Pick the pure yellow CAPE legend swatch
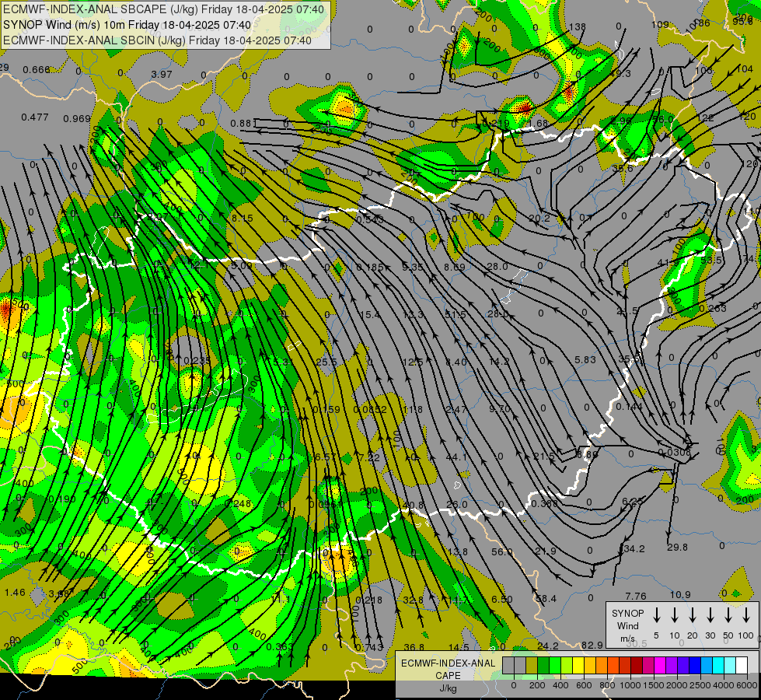The width and height of the screenshot is (761, 700). [578, 666]
